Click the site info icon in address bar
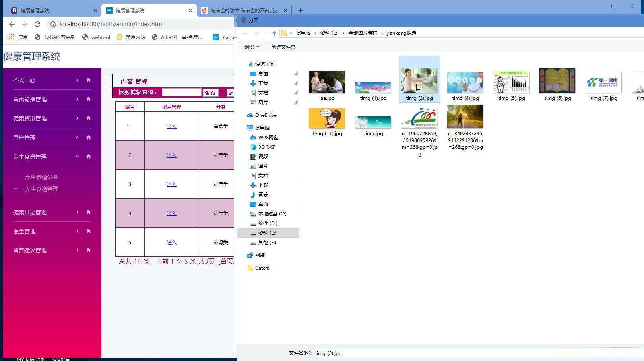This screenshot has height=361, width=644. pos(53,24)
